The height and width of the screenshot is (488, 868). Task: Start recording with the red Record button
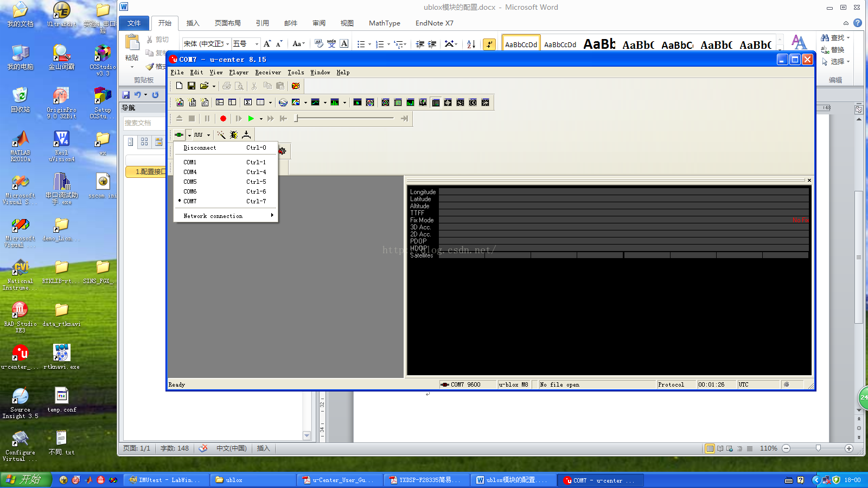[x=223, y=118]
